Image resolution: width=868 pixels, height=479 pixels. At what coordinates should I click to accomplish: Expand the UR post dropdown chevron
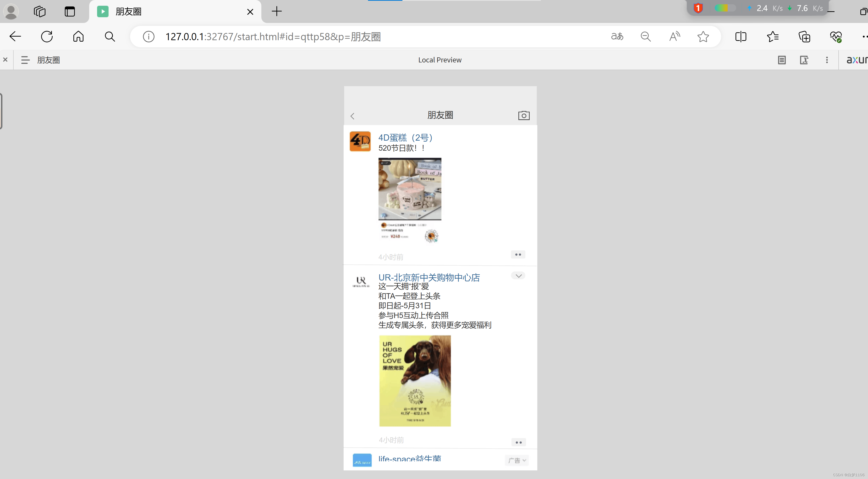click(x=518, y=276)
